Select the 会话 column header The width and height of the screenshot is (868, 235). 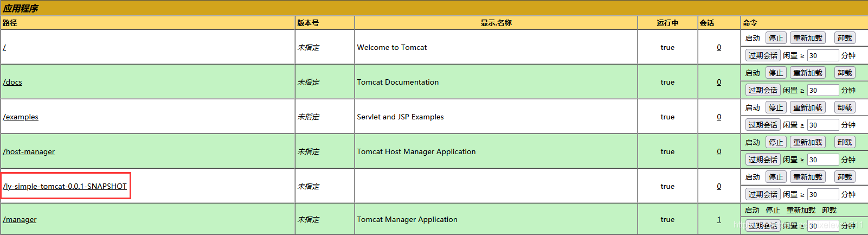707,23
